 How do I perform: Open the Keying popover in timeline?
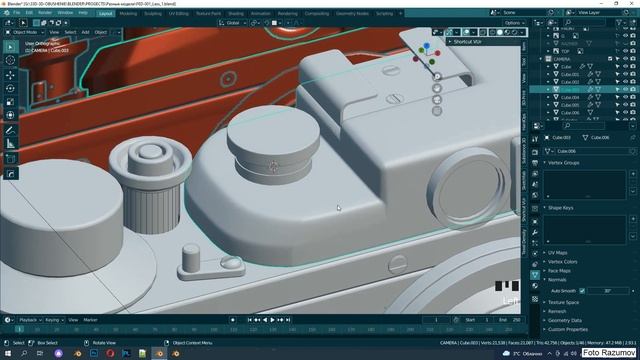click(x=54, y=320)
